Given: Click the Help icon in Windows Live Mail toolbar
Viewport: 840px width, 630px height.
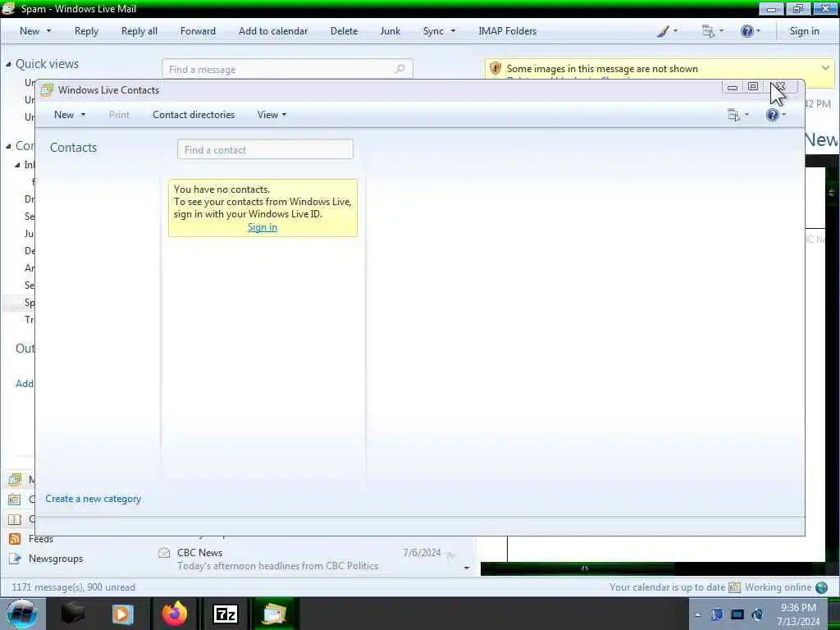Looking at the screenshot, I should pos(746,31).
